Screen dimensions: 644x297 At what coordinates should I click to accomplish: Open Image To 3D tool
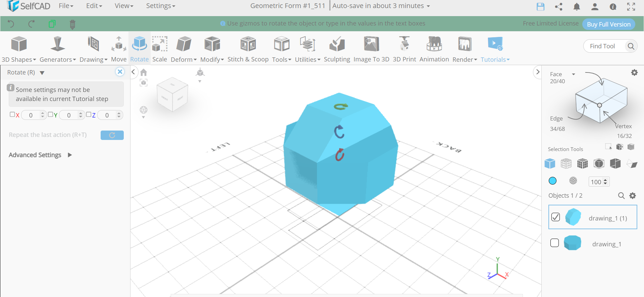pos(371,49)
